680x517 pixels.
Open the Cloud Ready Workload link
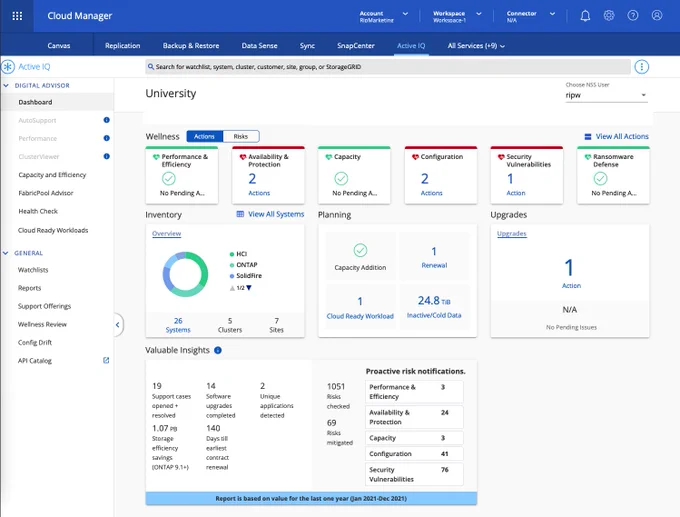pyautogui.click(x=360, y=316)
